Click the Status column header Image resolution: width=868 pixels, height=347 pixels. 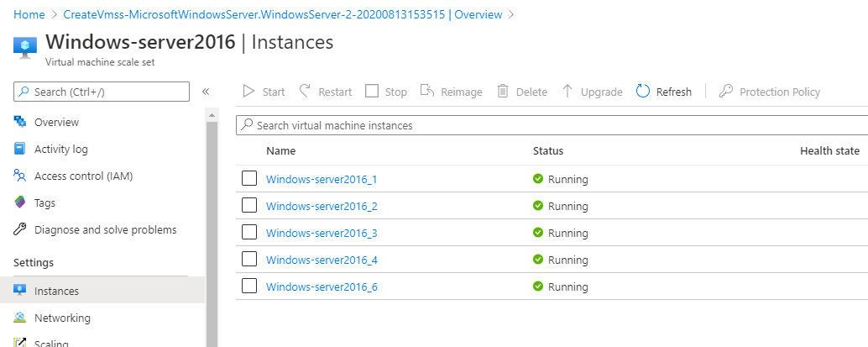548,150
